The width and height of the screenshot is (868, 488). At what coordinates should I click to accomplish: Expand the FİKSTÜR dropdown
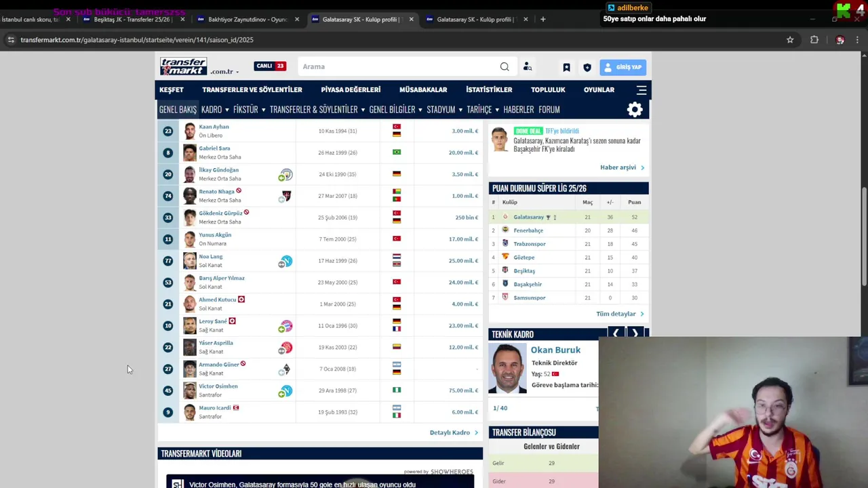[x=249, y=109]
